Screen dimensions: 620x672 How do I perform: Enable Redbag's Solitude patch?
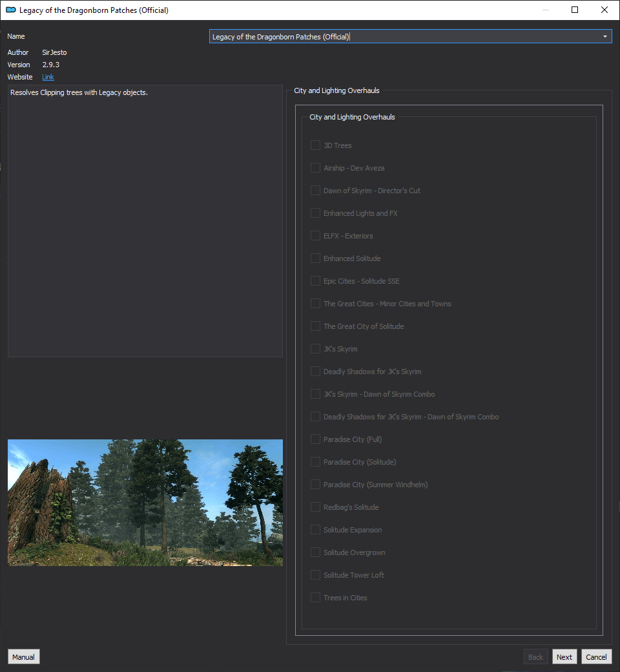(315, 507)
